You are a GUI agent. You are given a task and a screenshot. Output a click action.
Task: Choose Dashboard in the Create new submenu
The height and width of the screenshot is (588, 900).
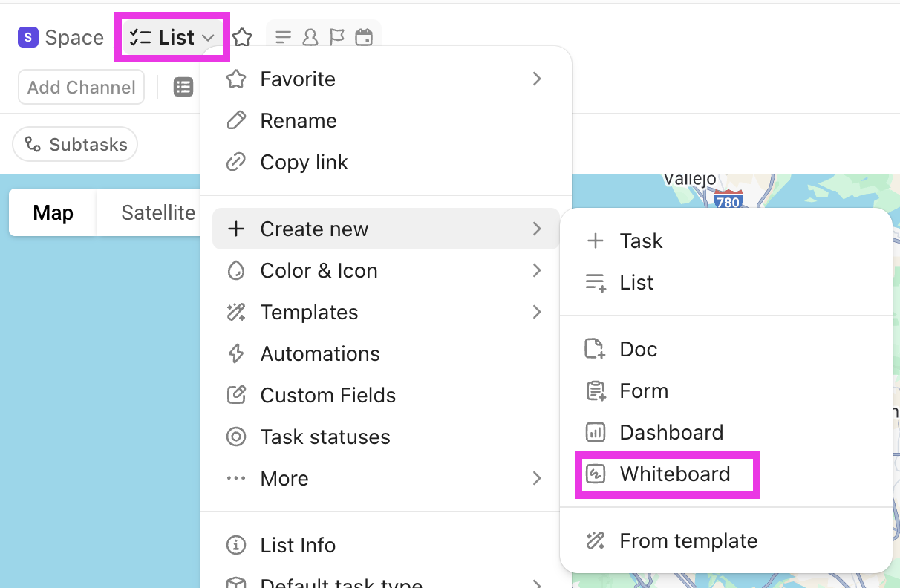click(671, 432)
